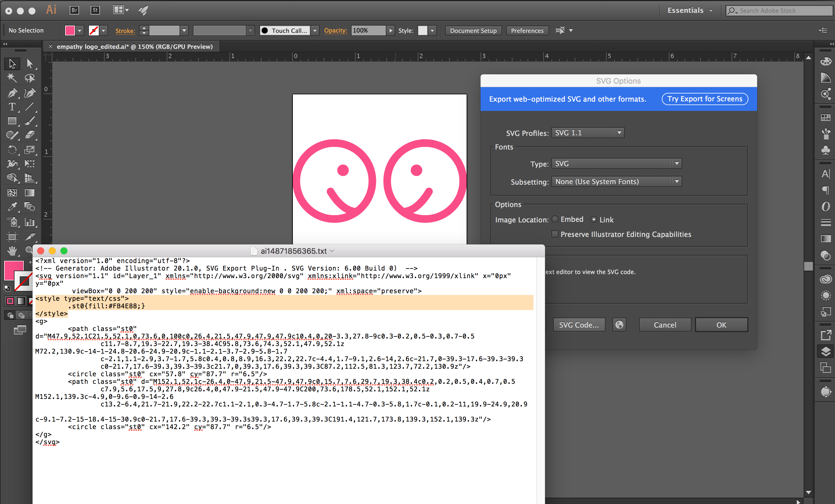Open the fill color dropdown arrow

(x=79, y=30)
